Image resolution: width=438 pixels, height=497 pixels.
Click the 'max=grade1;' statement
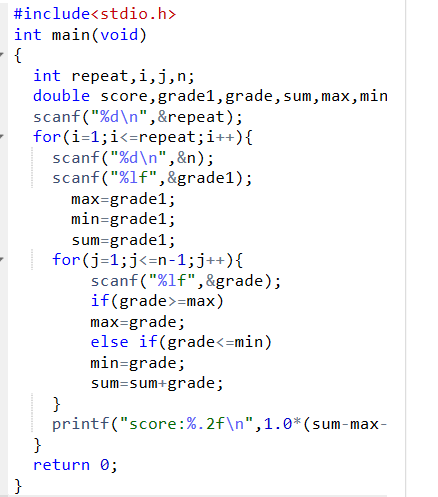tap(123, 199)
